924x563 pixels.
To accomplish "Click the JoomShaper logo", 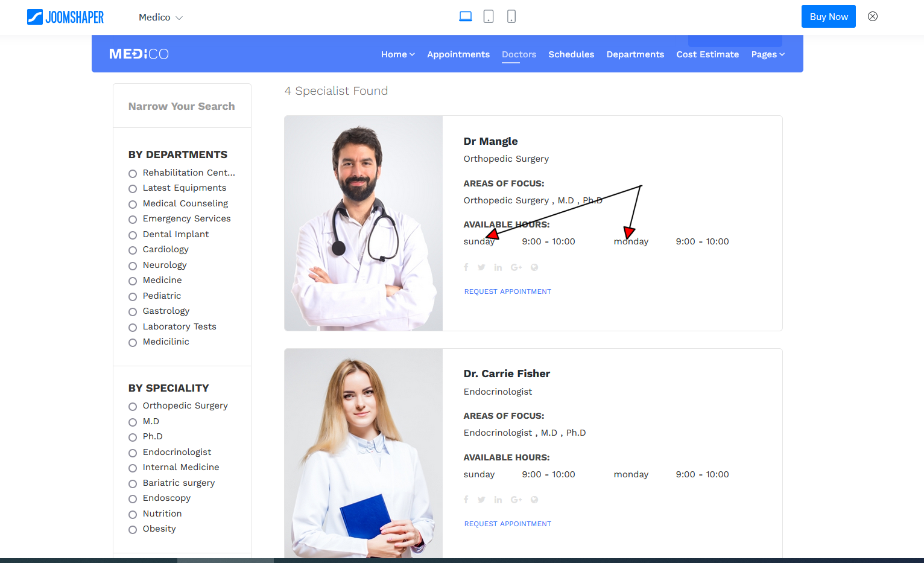I will pos(65,17).
